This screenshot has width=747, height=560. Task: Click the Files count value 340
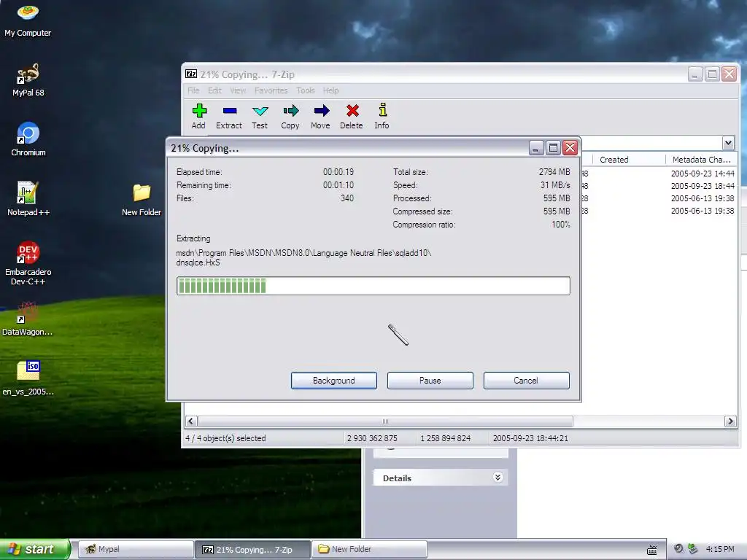[347, 198]
